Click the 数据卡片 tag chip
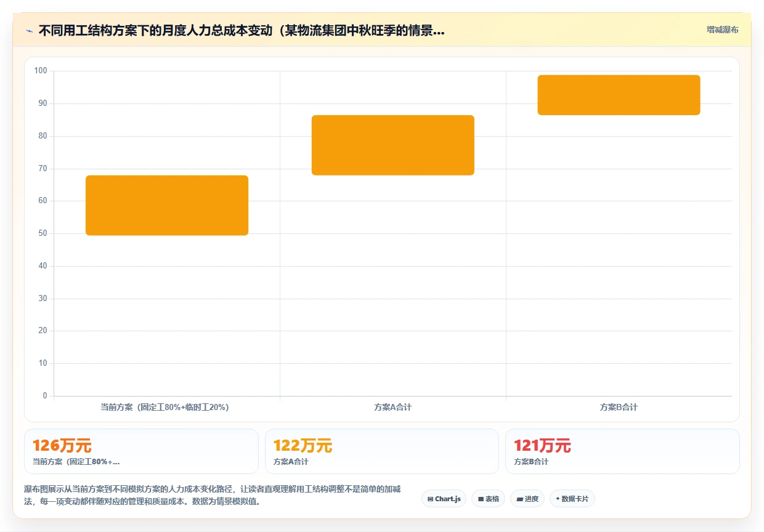 tap(572, 499)
